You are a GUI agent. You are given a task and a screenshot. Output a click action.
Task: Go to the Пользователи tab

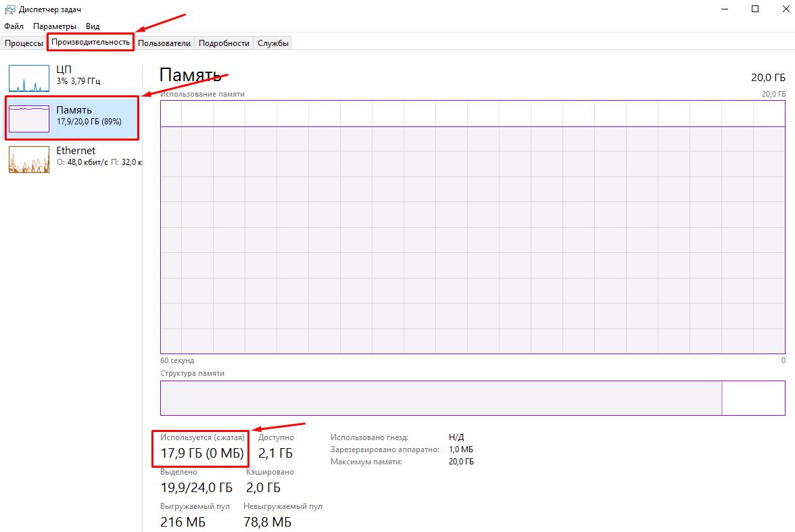pyautogui.click(x=164, y=43)
